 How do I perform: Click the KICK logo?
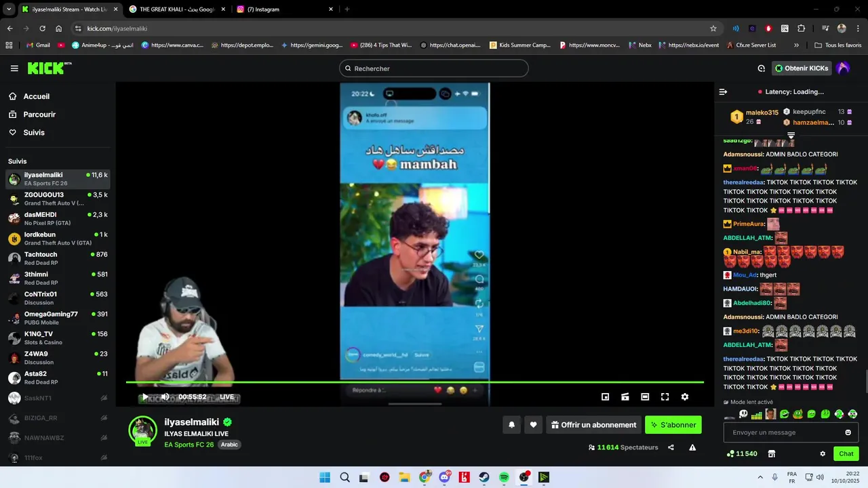(x=49, y=68)
